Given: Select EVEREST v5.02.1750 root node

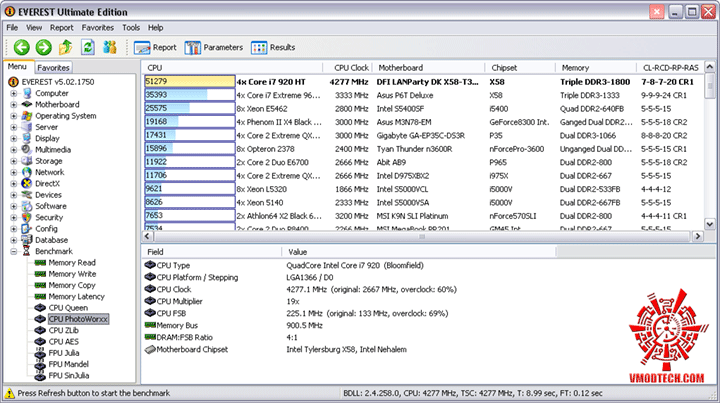Looking at the screenshot, I should 58,82.
